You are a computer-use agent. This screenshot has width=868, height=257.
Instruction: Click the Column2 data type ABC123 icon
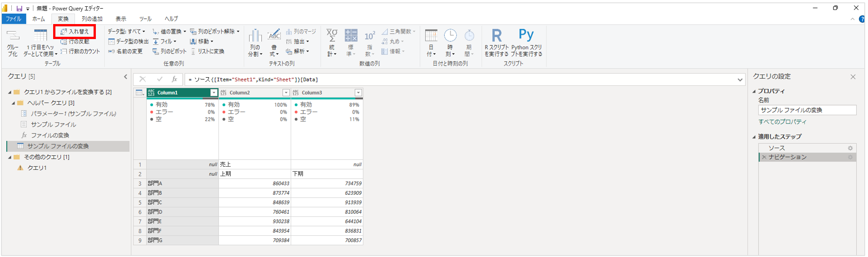[x=223, y=93]
